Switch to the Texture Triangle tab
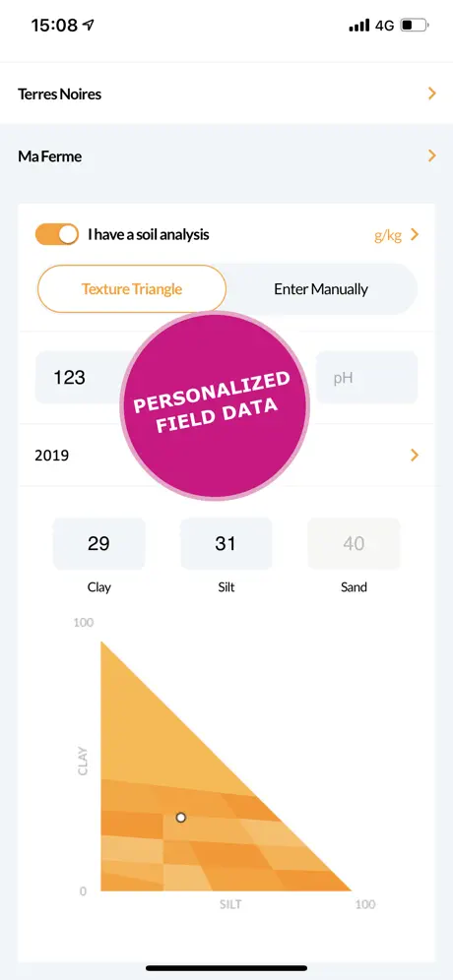The width and height of the screenshot is (453, 980). coord(132,288)
